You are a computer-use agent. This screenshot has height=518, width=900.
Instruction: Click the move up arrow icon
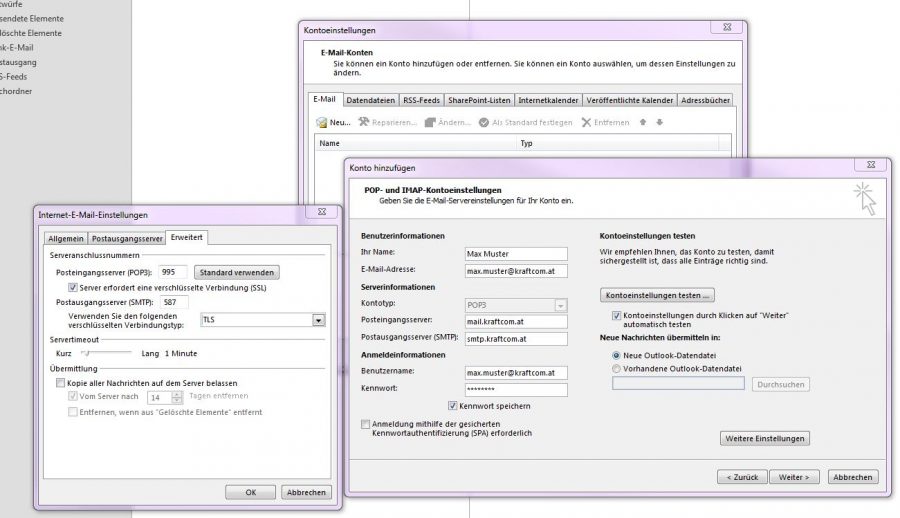click(x=643, y=123)
